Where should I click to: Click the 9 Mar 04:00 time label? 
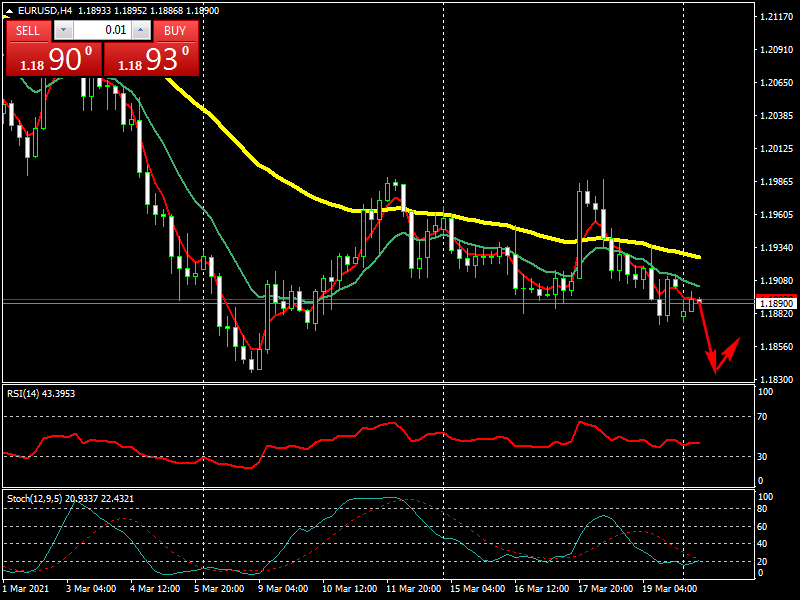pyautogui.click(x=284, y=589)
